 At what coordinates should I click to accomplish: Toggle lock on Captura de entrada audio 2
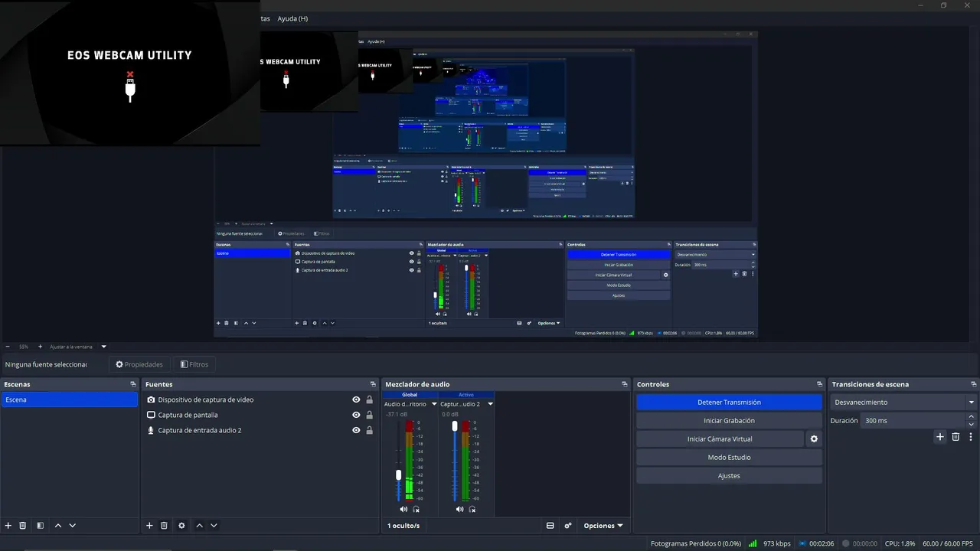(x=369, y=430)
